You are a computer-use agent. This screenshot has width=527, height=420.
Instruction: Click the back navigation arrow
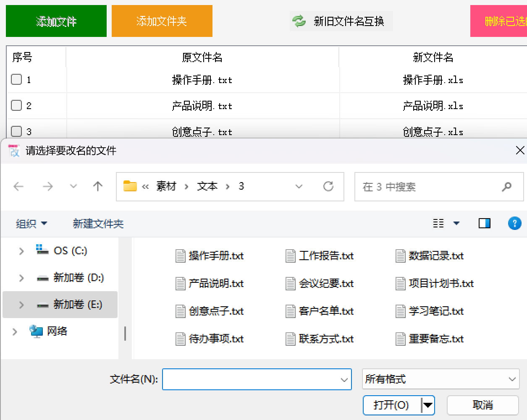click(18, 186)
